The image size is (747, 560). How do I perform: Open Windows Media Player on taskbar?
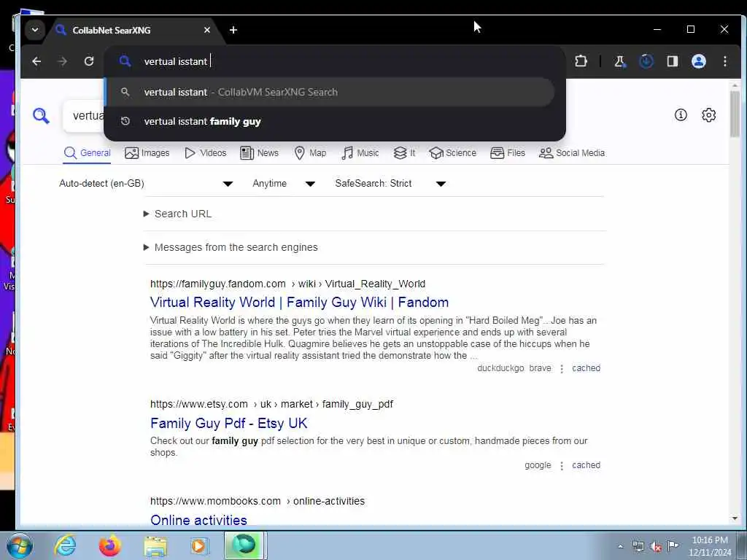[x=199, y=545]
